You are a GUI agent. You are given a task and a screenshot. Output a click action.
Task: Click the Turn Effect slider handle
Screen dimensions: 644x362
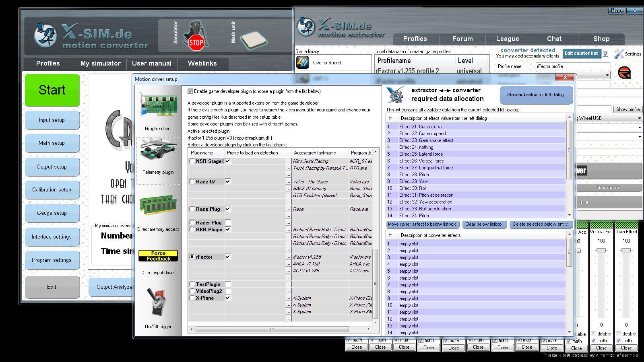pos(626,250)
